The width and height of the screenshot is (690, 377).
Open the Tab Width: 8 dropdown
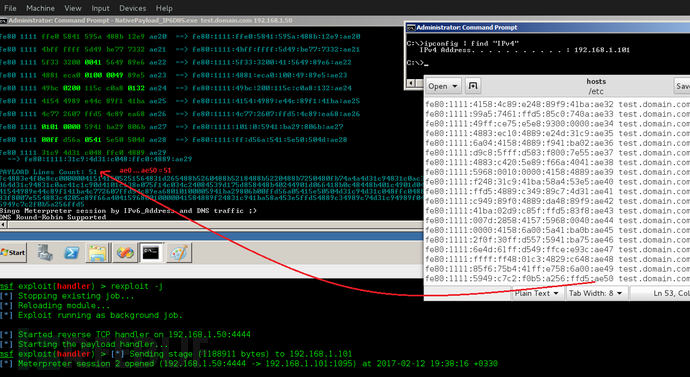[595, 293]
